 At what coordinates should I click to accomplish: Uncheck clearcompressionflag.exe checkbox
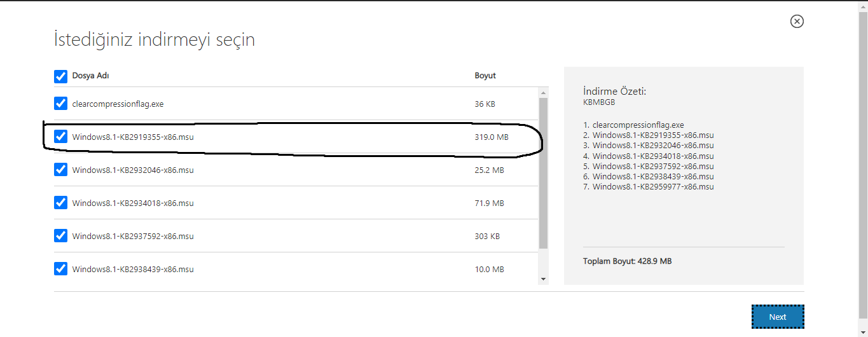[60, 104]
